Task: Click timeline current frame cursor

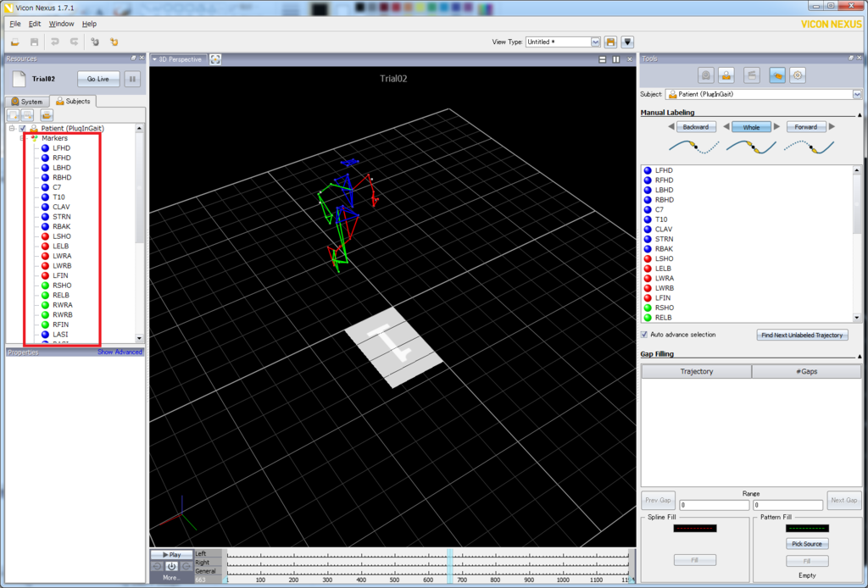Action: (x=450, y=567)
